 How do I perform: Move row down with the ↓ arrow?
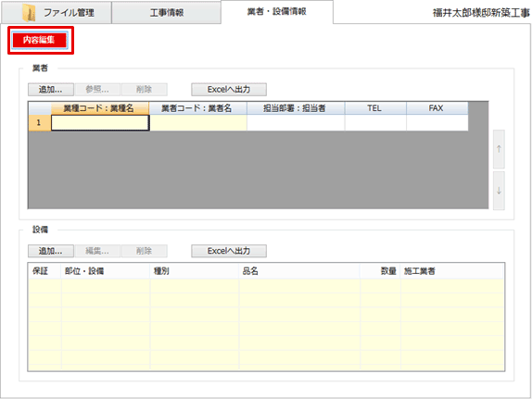499,191
